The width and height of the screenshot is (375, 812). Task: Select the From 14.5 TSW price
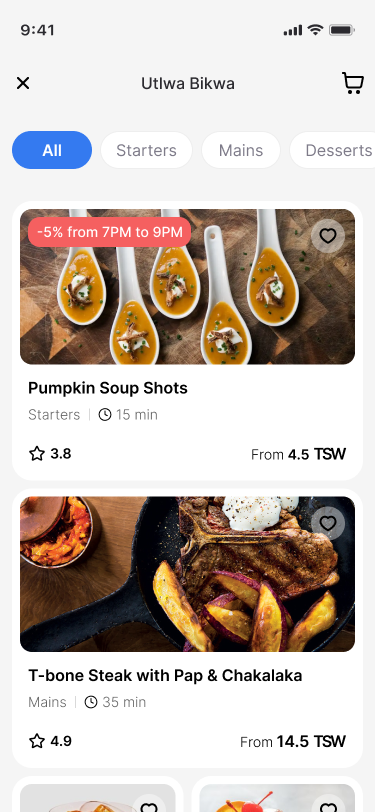[x=293, y=742]
